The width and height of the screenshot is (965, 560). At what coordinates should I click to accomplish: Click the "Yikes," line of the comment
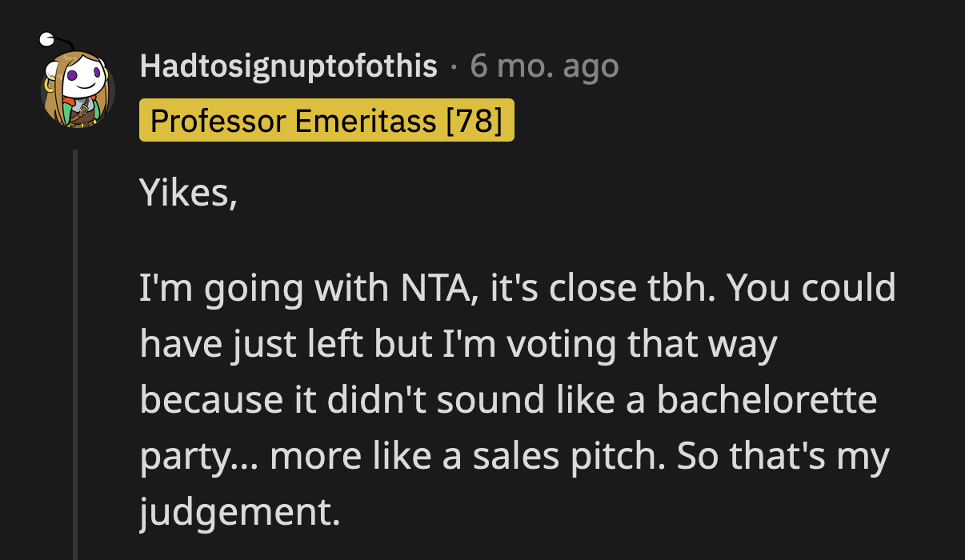188,194
